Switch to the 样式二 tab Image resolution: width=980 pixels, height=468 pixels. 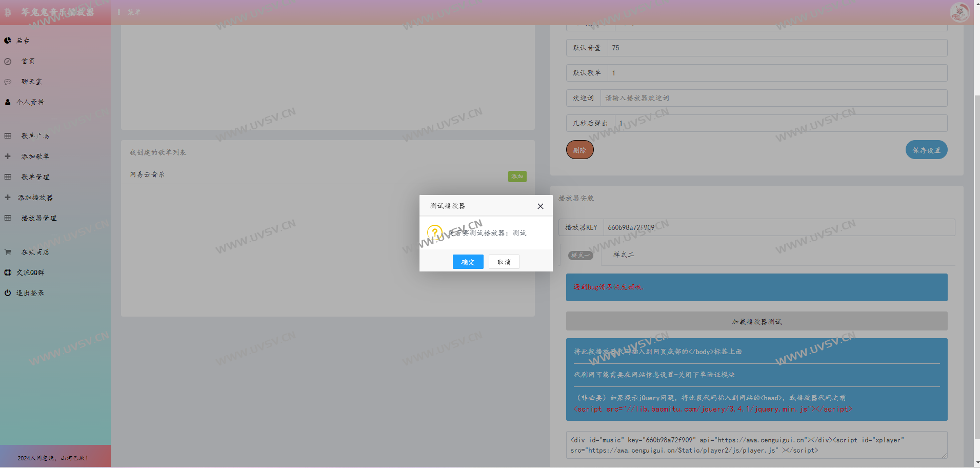click(x=624, y=255)
